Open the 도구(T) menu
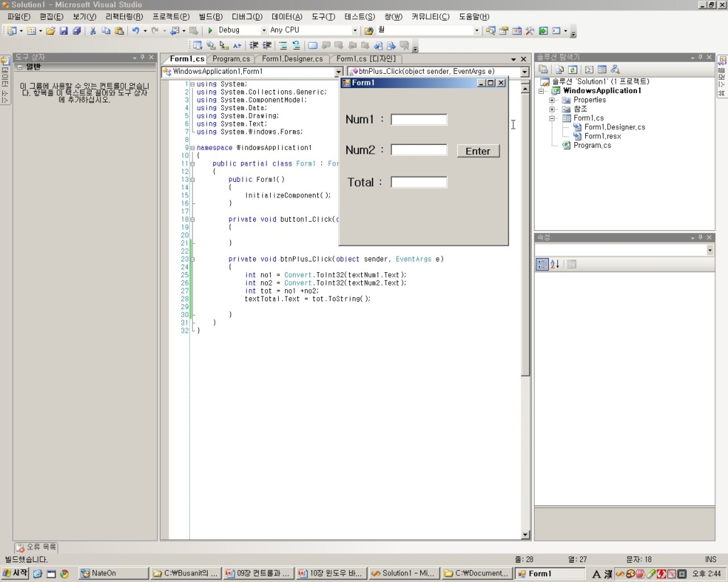 point(323,17)
